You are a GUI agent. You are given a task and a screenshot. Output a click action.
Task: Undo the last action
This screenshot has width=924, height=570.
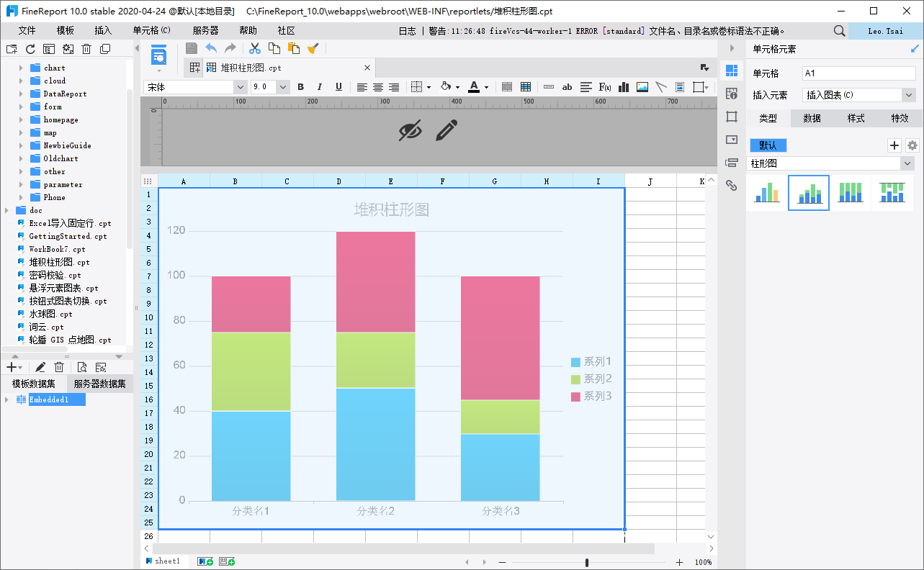[x=211, y=48]
